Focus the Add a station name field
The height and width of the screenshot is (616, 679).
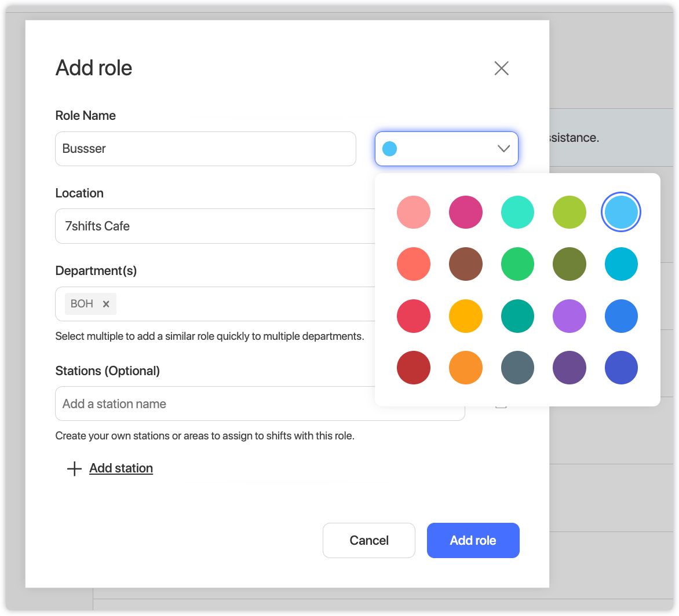click(260, 404)
